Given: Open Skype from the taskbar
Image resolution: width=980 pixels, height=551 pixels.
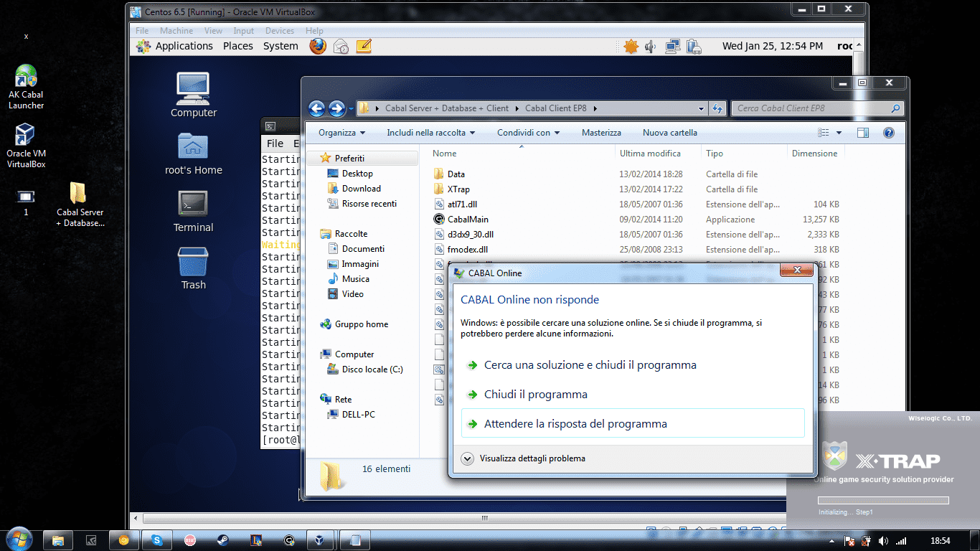Looking at the screenshot, I should [x=157, y=540].
